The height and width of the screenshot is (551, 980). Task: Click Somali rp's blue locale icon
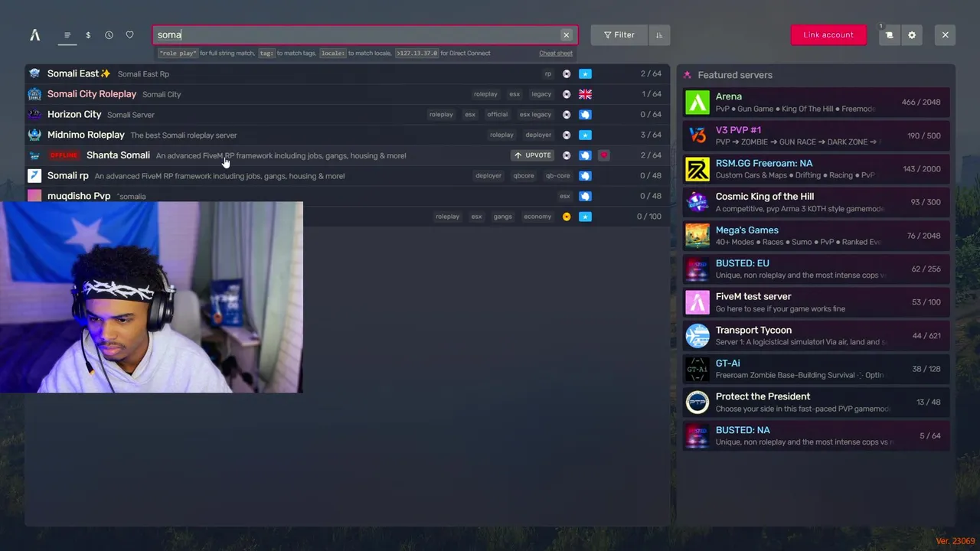pos(585,176)
